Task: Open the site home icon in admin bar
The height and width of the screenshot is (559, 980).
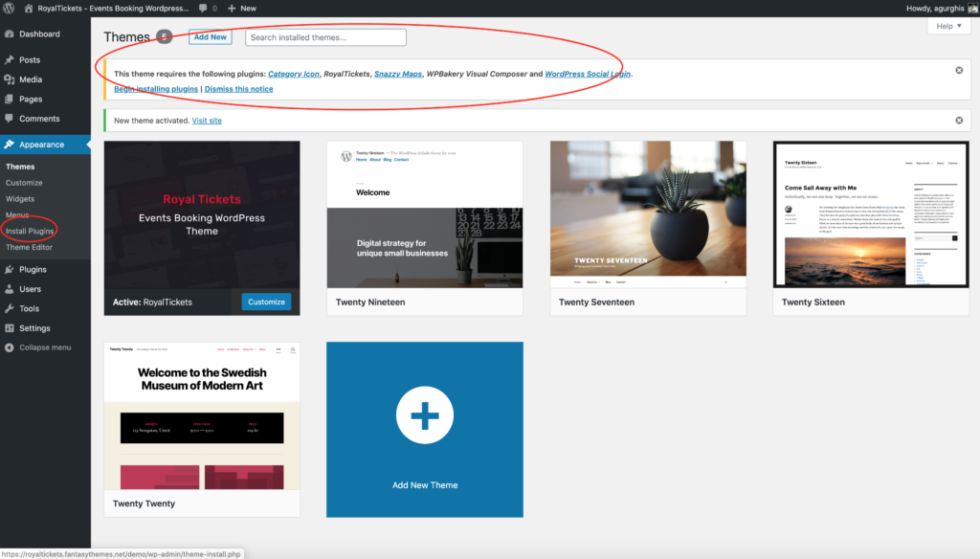Action: (x=28, y=8)
